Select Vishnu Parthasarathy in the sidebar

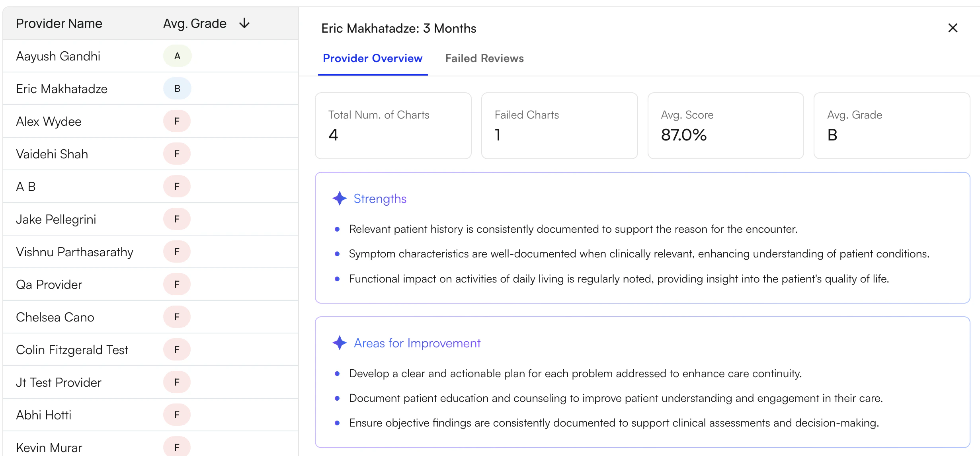coord(74,251)
